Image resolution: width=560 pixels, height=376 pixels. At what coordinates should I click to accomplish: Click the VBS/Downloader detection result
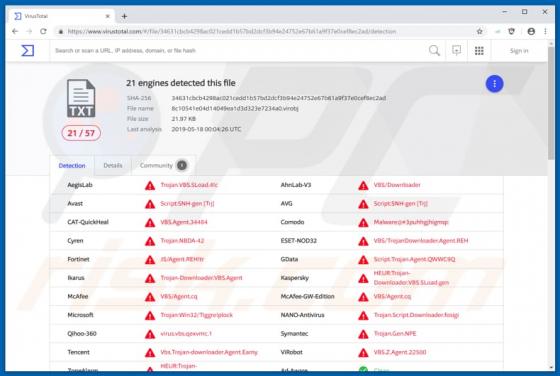(397, 185)
